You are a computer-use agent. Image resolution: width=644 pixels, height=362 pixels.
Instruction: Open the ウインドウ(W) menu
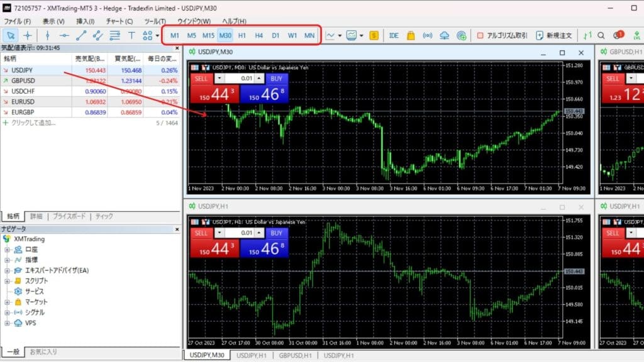pyautogui.click(x=194, y=21)
